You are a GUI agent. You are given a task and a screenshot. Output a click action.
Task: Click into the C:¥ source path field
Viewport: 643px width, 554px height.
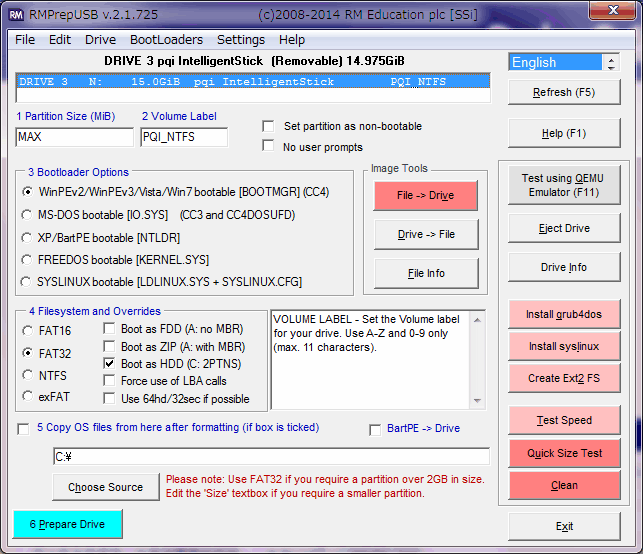coord(271,456)
